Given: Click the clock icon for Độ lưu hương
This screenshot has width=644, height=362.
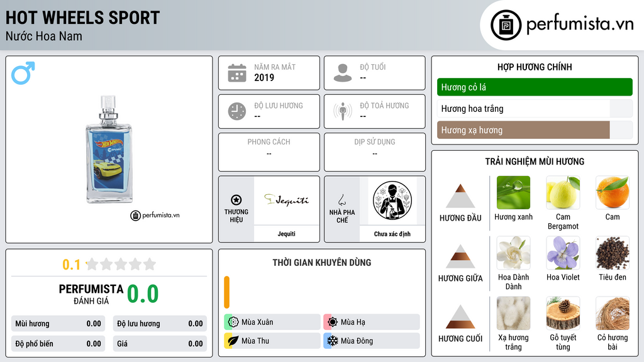Looking at the screenshot, I should coord(237,111).
